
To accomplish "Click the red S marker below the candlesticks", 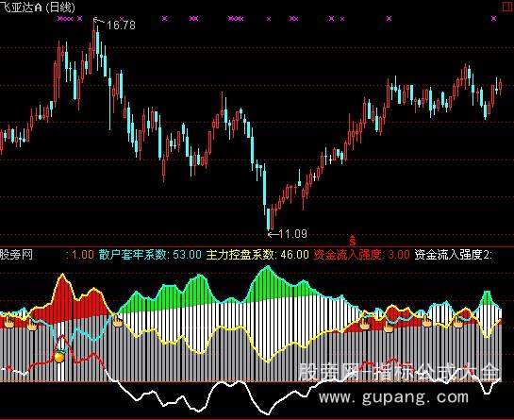I will pyautogui.click(x=353, y=241).
